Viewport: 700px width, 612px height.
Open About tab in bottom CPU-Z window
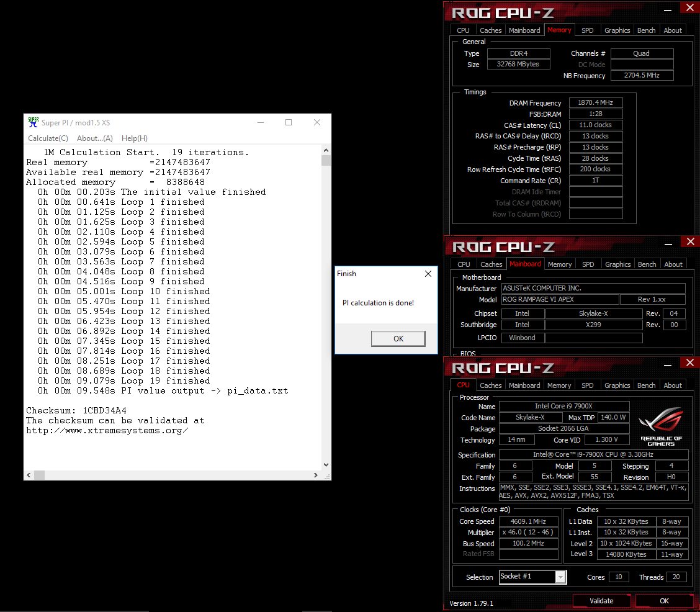[673, 385]
